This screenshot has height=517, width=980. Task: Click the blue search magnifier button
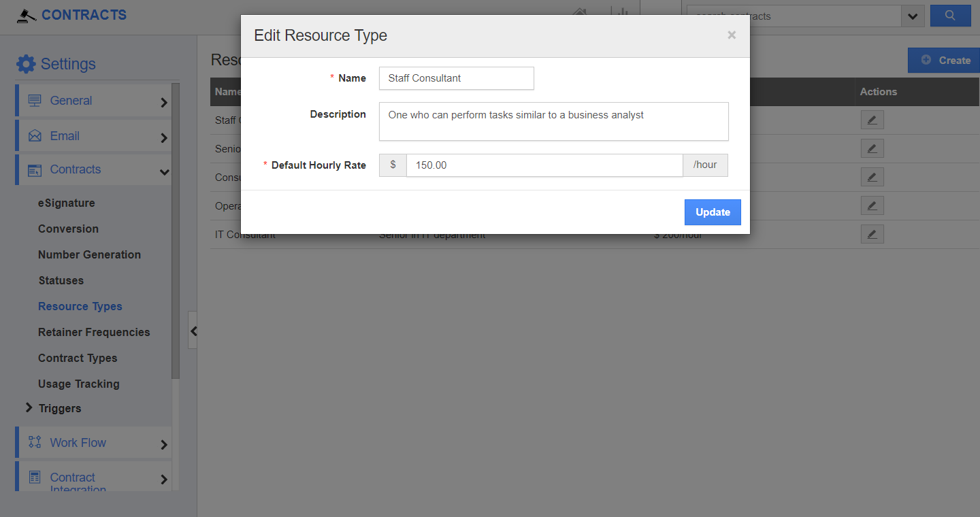pyautogui.click(x=950, y=16)
